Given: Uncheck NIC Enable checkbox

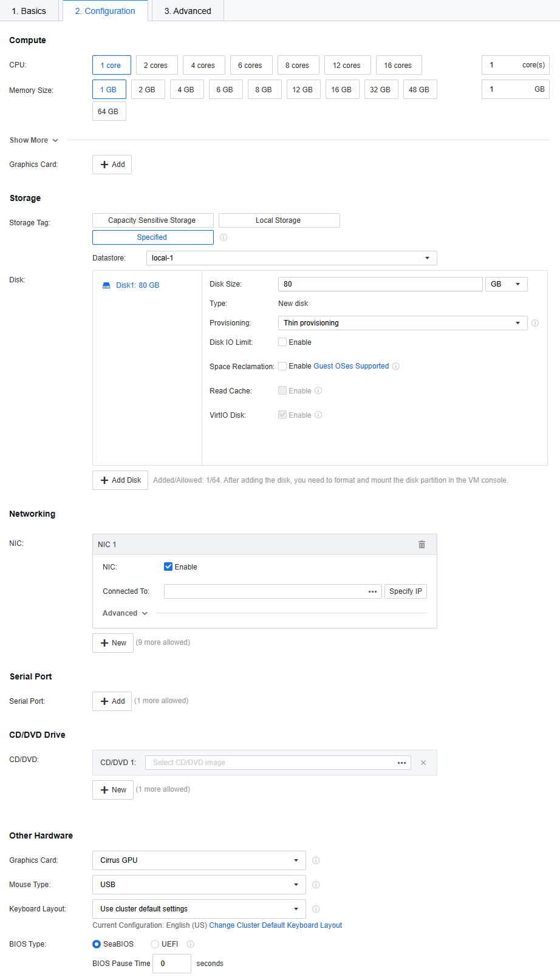Looking at the screenshot, I should click(x=168, y=567).
